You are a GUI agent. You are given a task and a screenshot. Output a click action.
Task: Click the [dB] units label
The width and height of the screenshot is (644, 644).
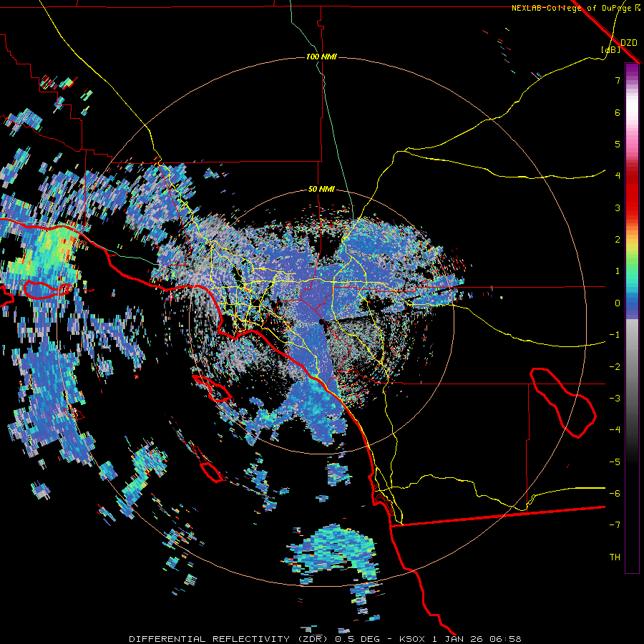point(611,50)
